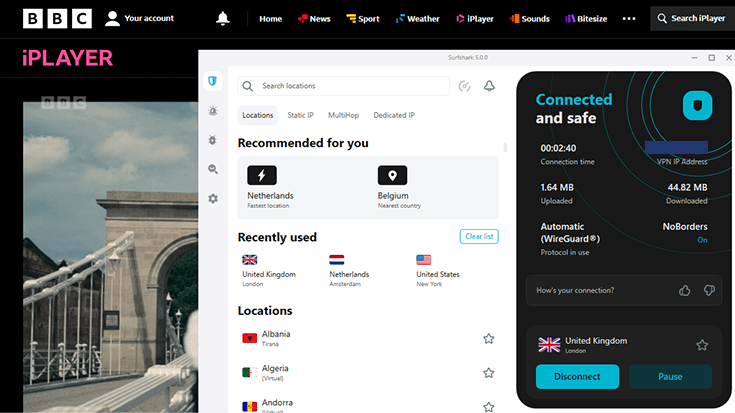
Task: Click Search locations field in Surfshark
Action: 344,86
